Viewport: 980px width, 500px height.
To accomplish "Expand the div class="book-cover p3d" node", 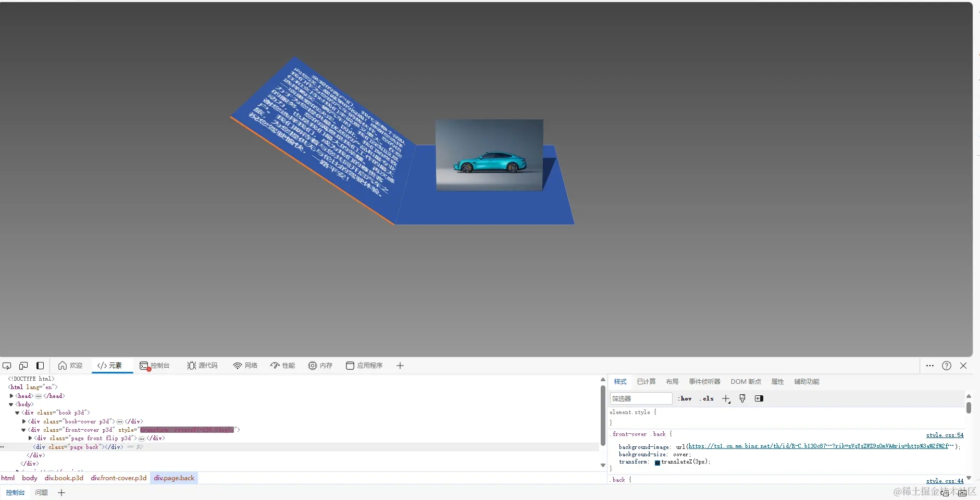I will 24,421.
